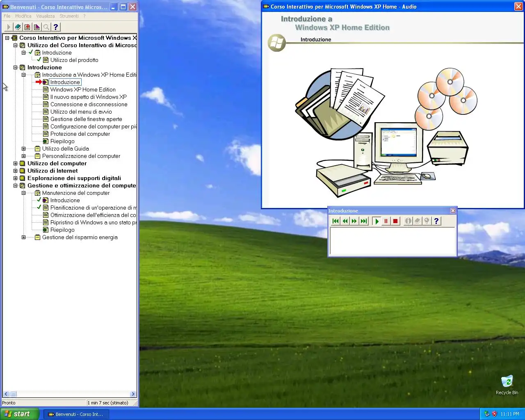Open the Modifica menu
Image resolution: width=525 pixels, height=420 pixels.
click(23, 16)
